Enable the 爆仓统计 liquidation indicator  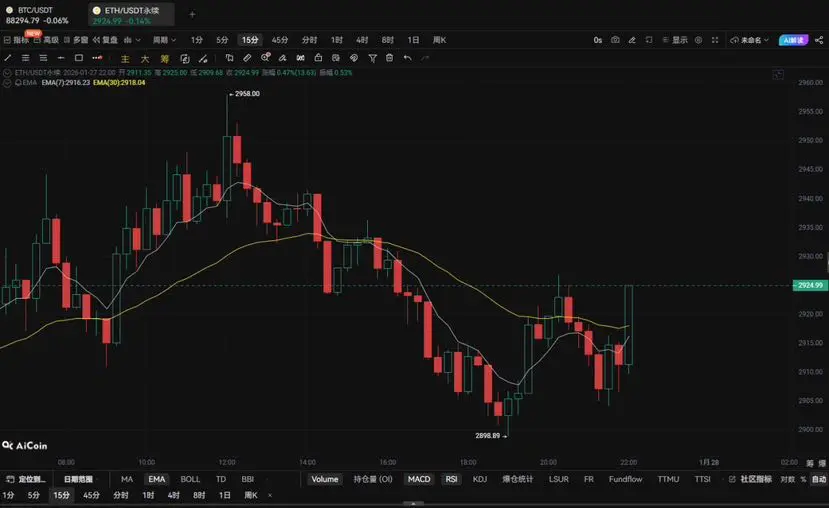518,479
